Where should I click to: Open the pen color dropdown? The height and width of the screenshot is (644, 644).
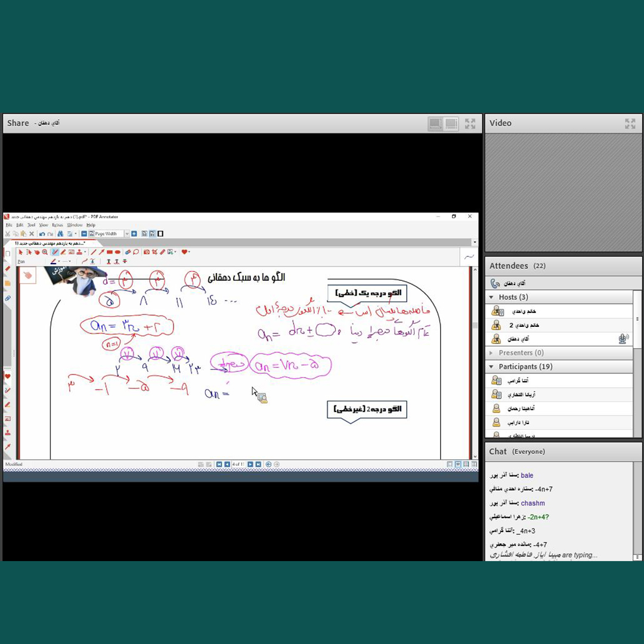click(58, 261)
